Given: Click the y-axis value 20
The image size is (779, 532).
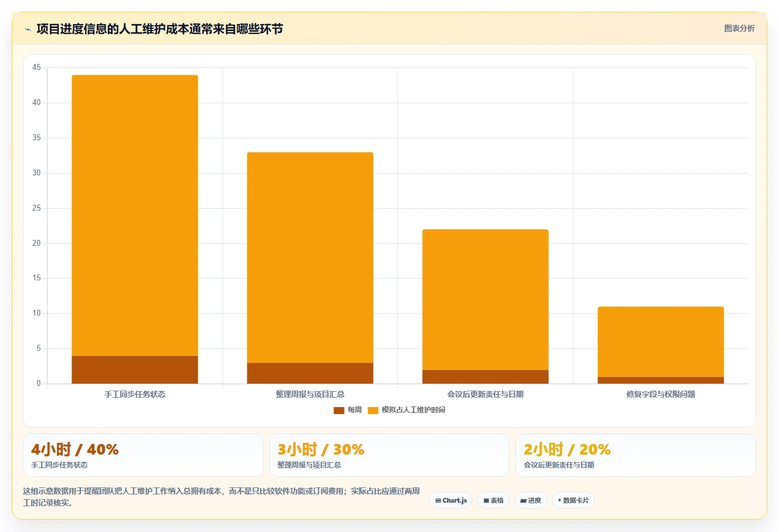Looking at the screenshot, I should point(36,243).
